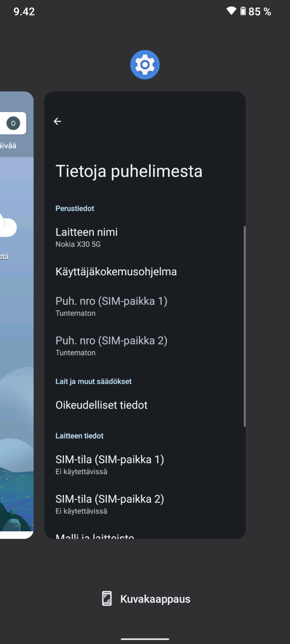
Task: Open Laitteen nimi setting
Action: pyautogui.click(x=87, y=237)
